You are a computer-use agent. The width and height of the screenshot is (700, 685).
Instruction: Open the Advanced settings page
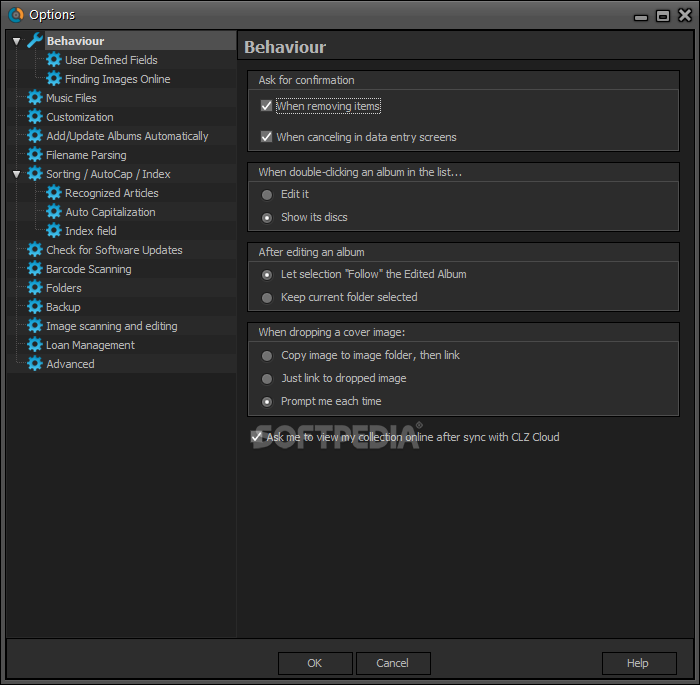coord(70,364)
